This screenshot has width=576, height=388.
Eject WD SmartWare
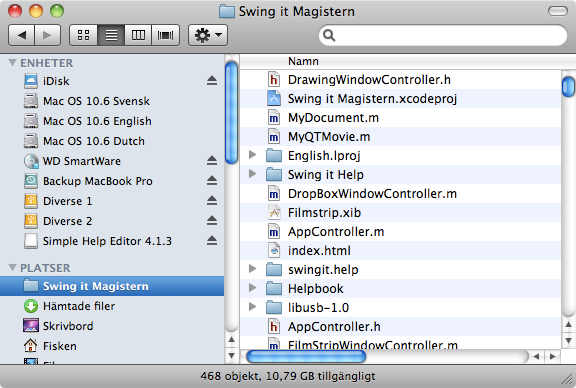[212, 161]
